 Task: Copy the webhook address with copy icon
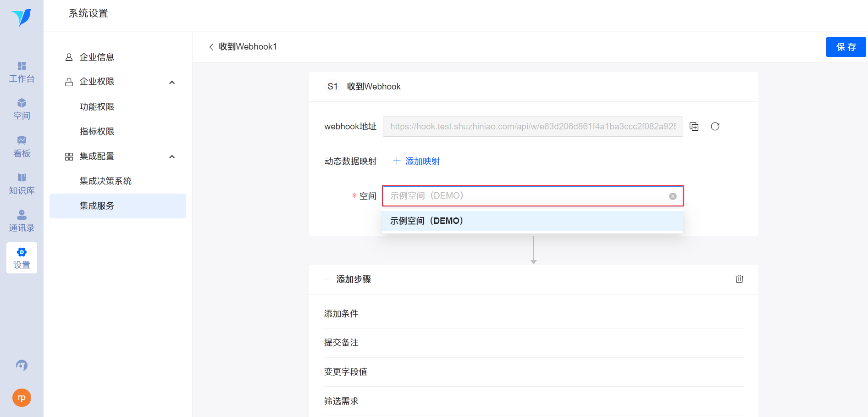pos(694,127)
